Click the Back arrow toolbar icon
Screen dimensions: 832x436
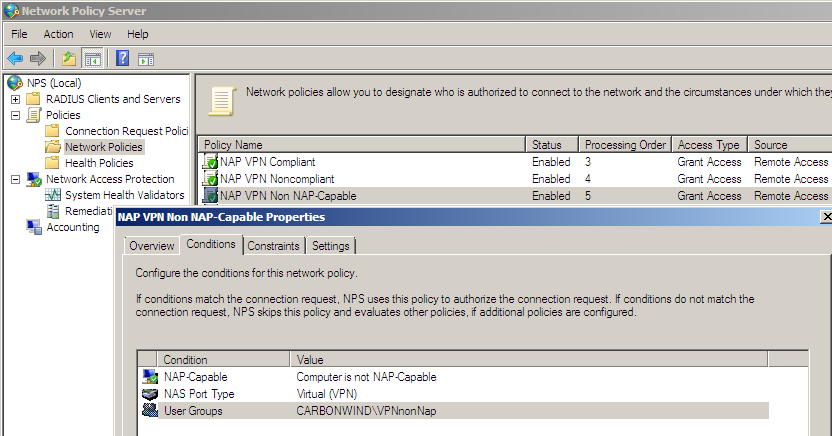coord(15,58)
